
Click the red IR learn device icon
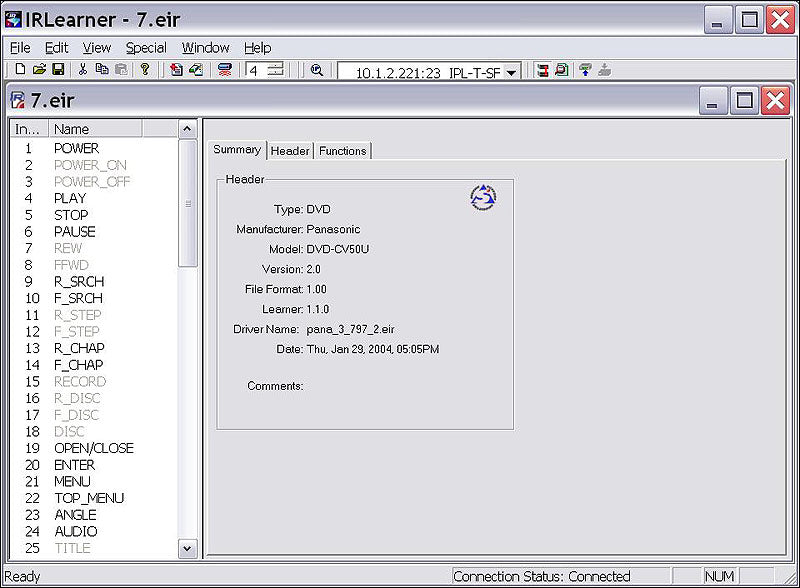224,69
